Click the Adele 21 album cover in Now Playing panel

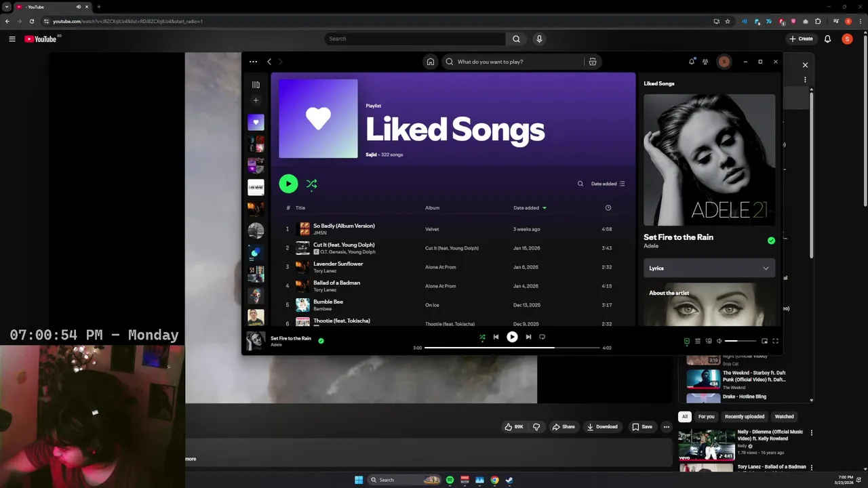(709, 160)
